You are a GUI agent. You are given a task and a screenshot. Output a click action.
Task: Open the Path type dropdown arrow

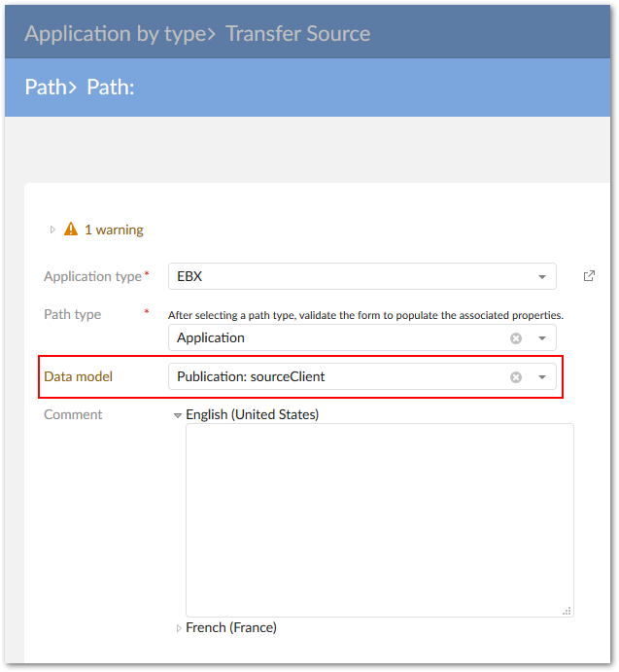pyautogui.click(x=541, y=338)
